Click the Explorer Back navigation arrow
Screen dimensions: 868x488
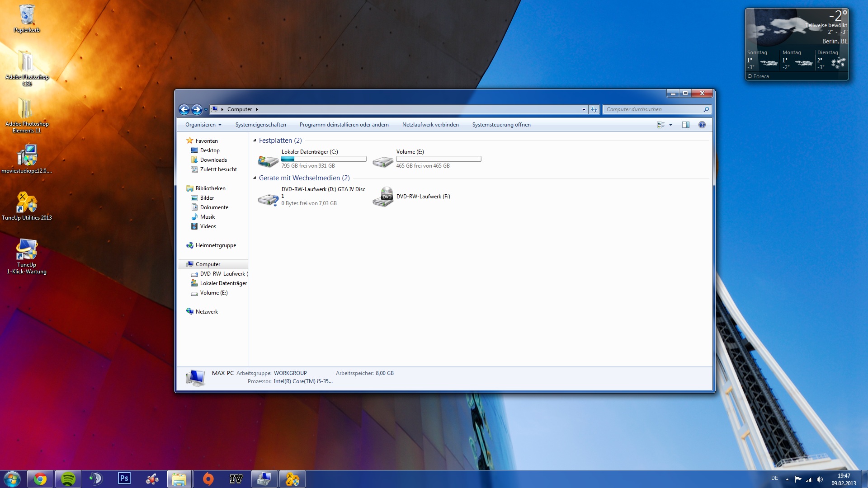(184, 109)
